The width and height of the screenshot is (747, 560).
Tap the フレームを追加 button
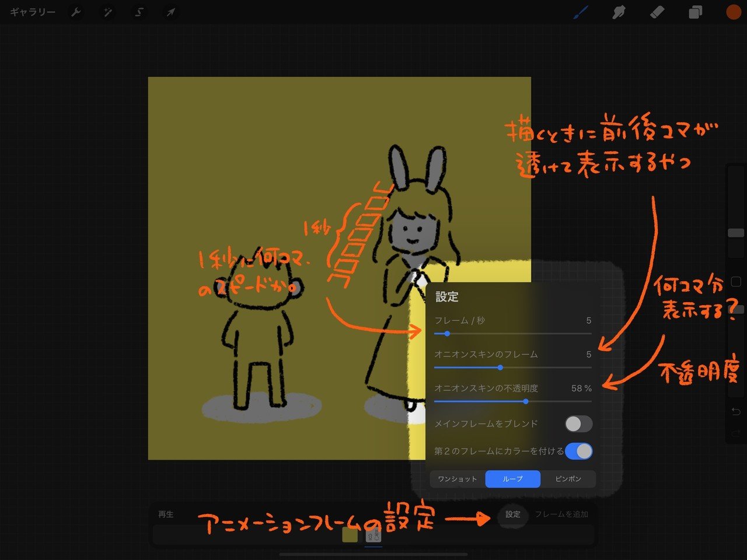pos(562,514)
